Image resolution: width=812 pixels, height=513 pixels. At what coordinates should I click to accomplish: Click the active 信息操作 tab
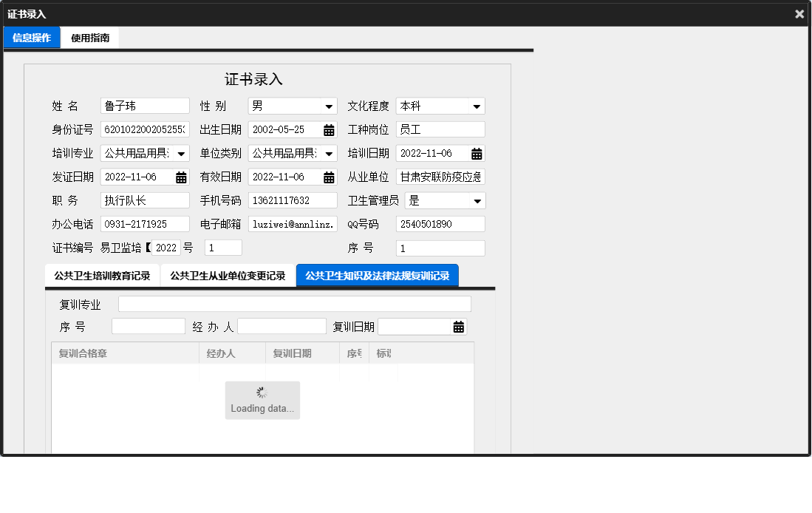tap(31, 37)
